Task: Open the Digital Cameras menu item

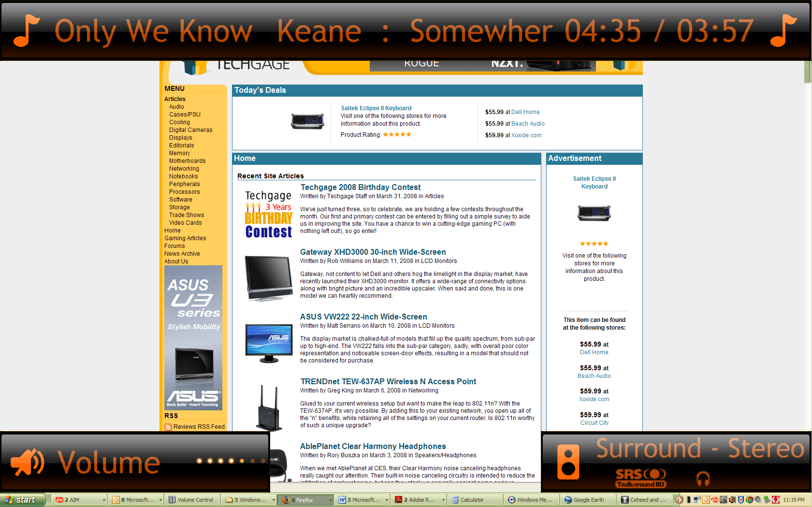Action: [190, 130]
